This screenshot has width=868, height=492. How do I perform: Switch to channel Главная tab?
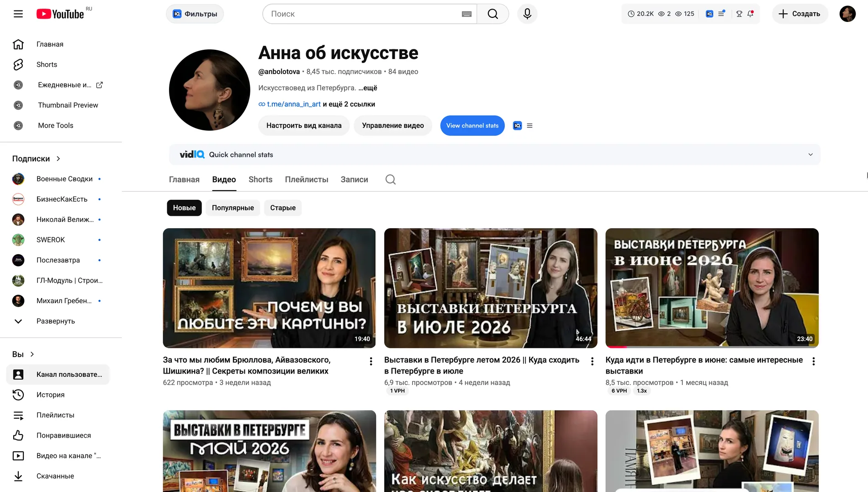point(184,180)
